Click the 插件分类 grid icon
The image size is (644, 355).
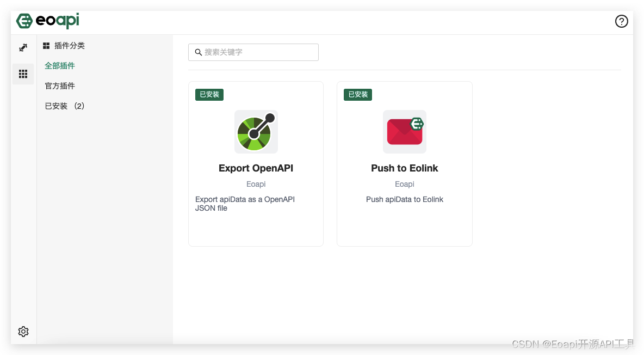tap(46, 46)
